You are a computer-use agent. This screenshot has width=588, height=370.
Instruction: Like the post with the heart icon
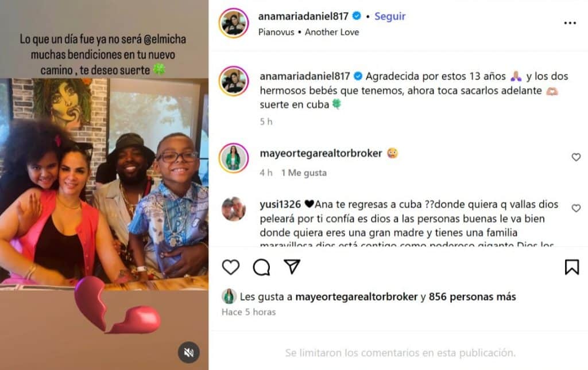[231, 267]
